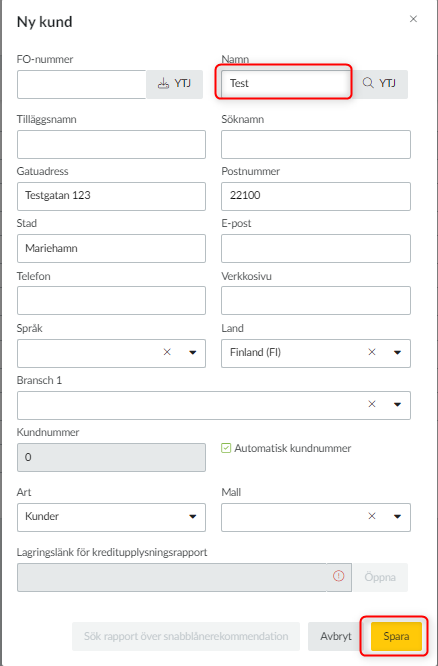438x666 pixels.
Task: Clear the Mall selection with its X icon
Action: coord(372,516)
